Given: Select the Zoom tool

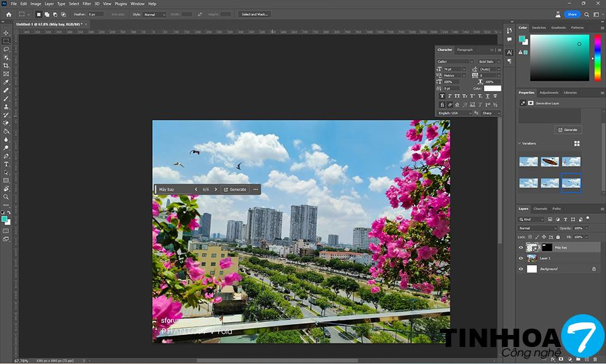Looking at the screenshot, I should point(6,197).
